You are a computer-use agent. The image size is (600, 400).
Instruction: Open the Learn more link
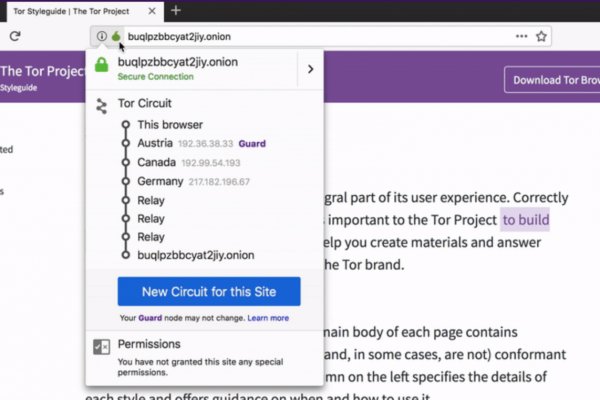tap(268, 318)
